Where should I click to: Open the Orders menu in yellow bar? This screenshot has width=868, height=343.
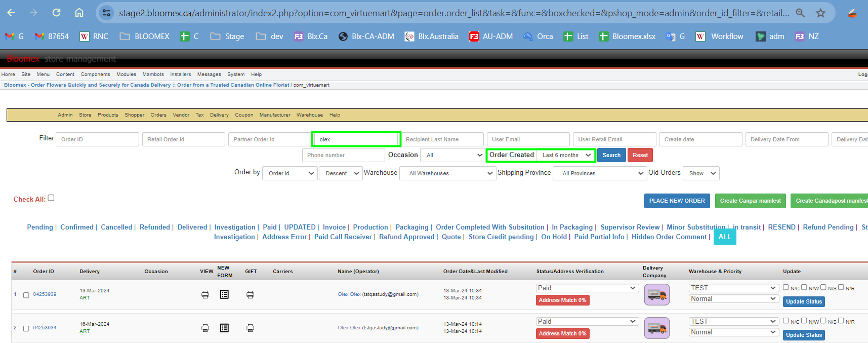158,115
